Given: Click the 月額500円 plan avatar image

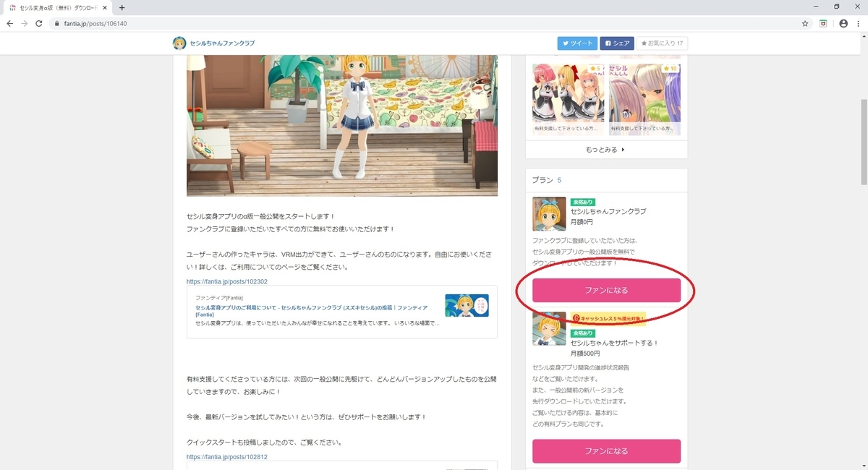Looking at the screenshot, I should 549,328.
